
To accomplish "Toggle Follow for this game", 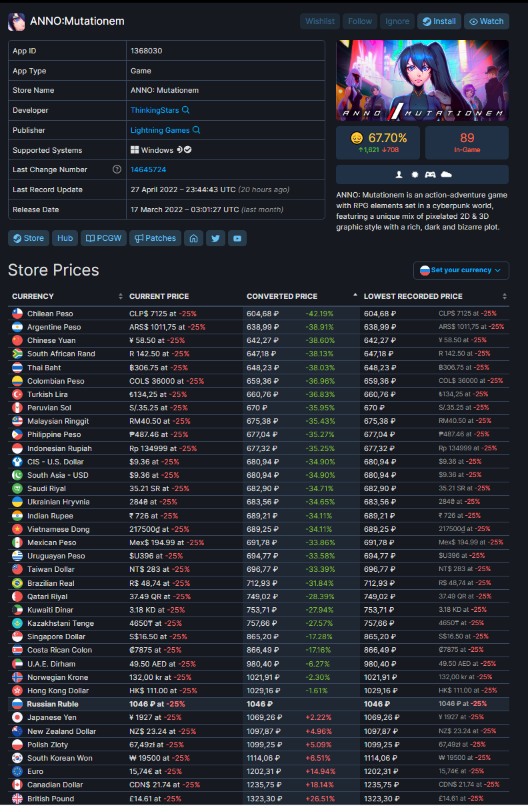I will (360, 21).
